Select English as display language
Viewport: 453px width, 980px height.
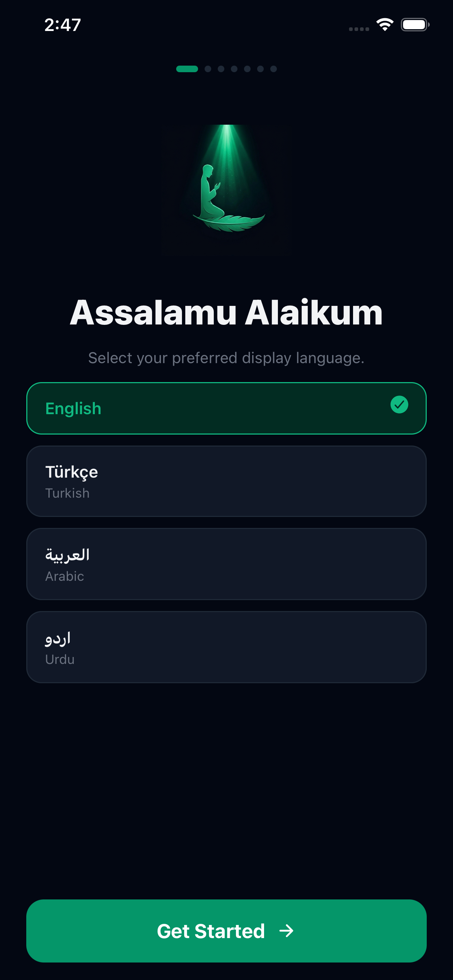click(x=226, y=408)
